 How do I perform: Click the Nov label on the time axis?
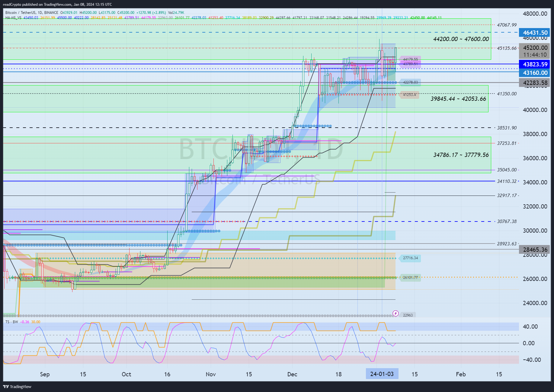coord(211,374)
